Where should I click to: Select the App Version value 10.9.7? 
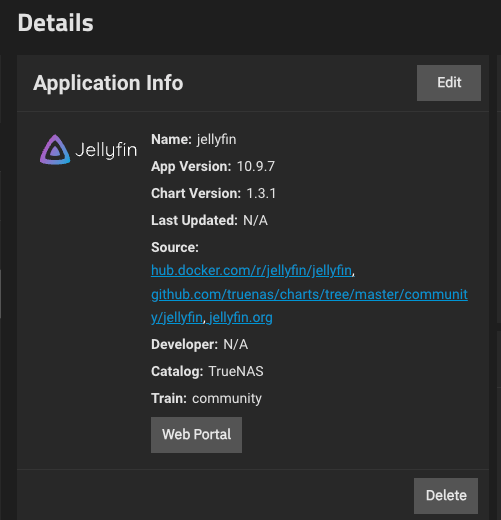256,166
